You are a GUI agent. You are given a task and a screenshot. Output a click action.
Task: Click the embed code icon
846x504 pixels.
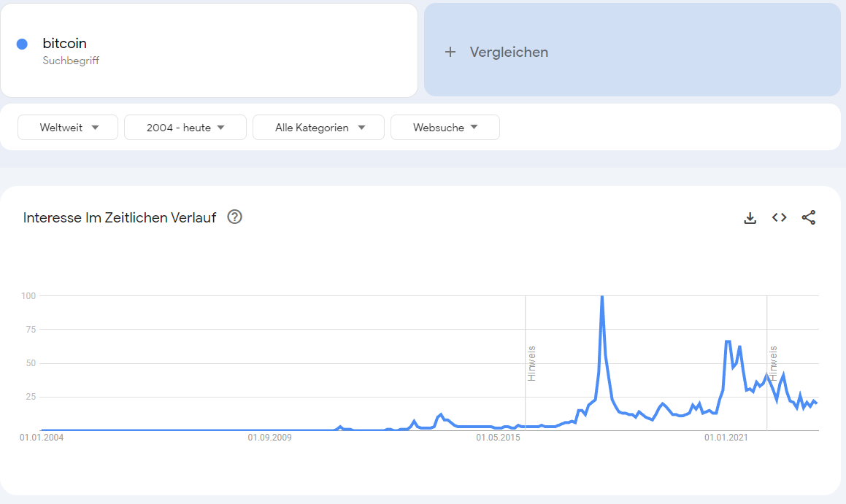(779, 217)
